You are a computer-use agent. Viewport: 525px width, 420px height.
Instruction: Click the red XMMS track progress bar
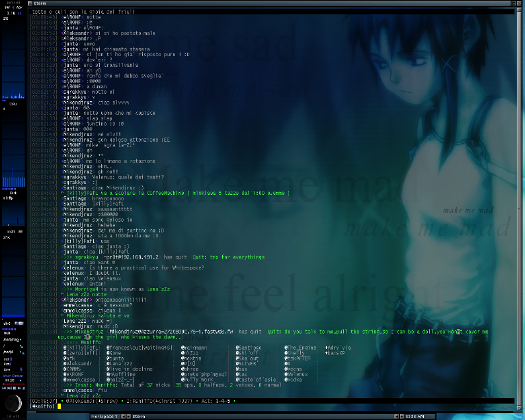pyautogui.click(x=14, y=384)
